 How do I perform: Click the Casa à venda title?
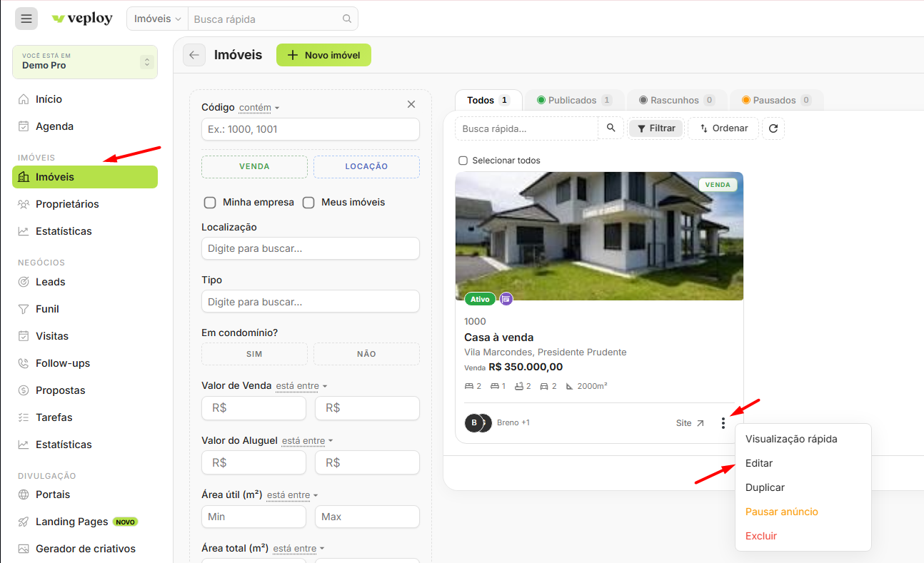[x=499, y=338]
